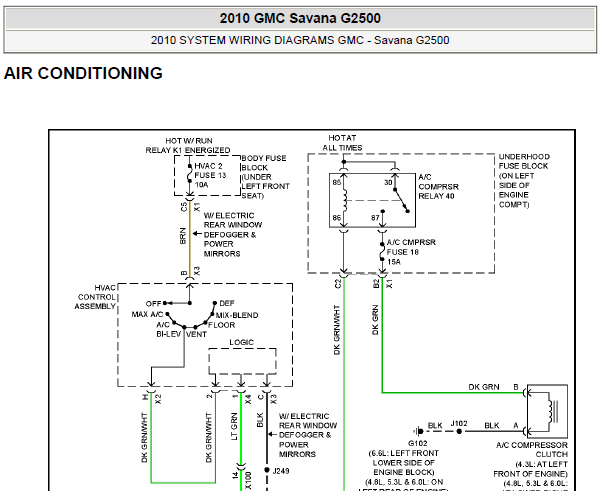Screen dimensions: 602x491
Task: Click the G102 ground symbol
Action: pyautogui.click(x=418, y=431)
